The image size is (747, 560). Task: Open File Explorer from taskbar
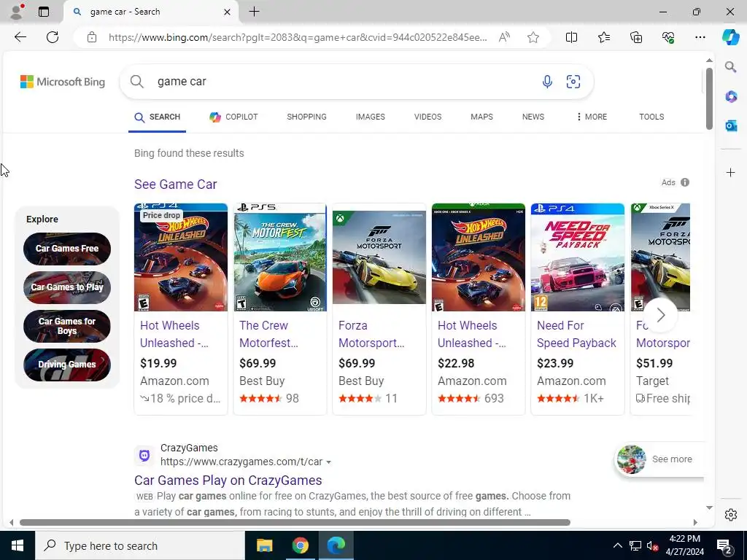pos(264,545)
